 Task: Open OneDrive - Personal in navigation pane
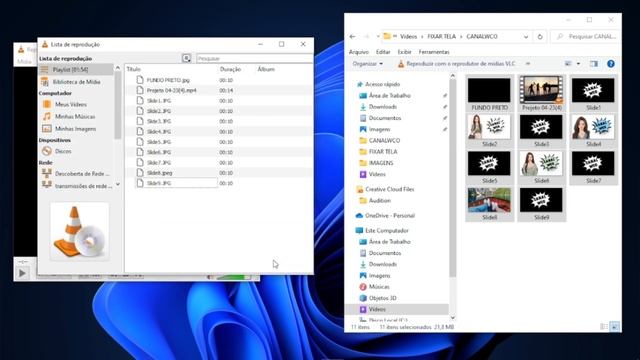click(390, 216)
